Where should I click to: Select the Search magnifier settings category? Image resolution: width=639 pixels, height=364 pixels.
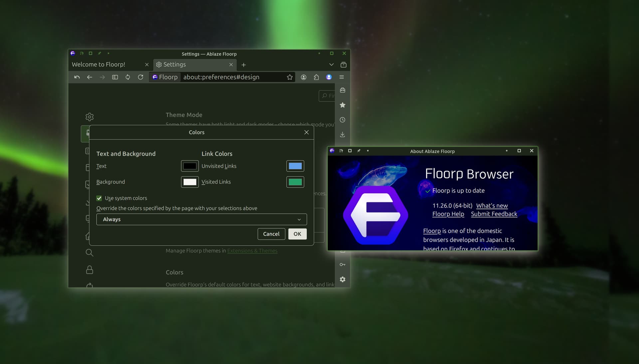coord(90,253)
